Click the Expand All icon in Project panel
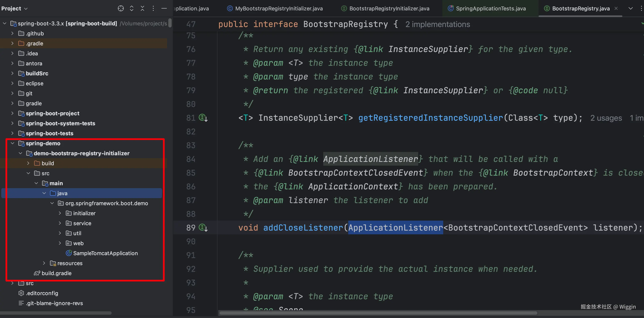 coord(132,9)
